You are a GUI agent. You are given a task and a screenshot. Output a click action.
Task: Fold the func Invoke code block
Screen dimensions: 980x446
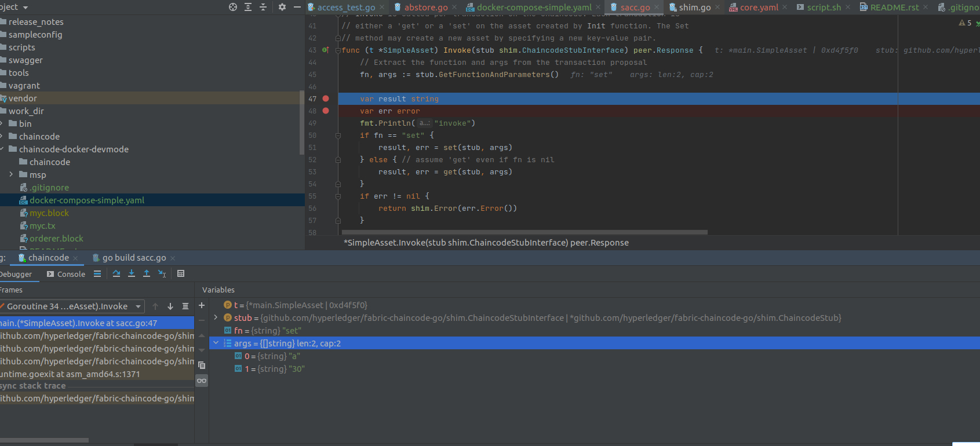(338, 50)
